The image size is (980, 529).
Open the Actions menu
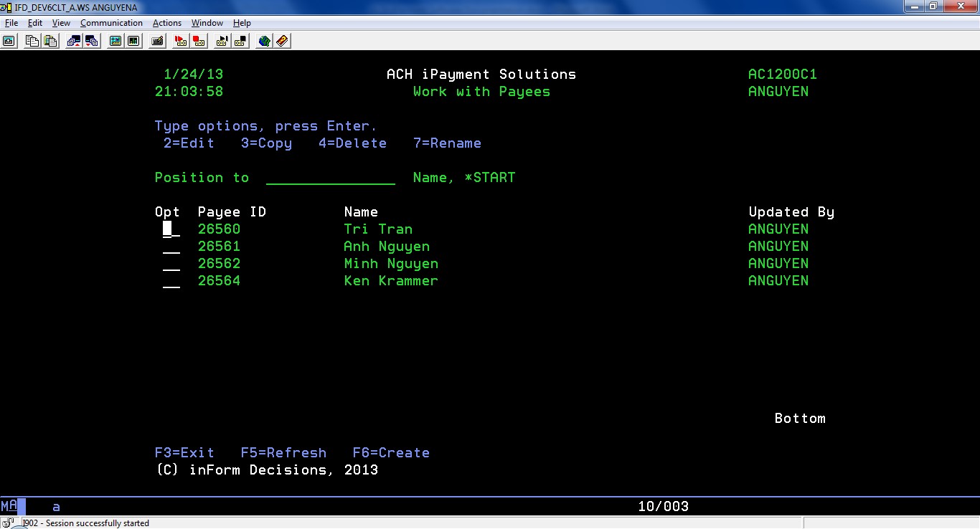(x=166, y=23)
